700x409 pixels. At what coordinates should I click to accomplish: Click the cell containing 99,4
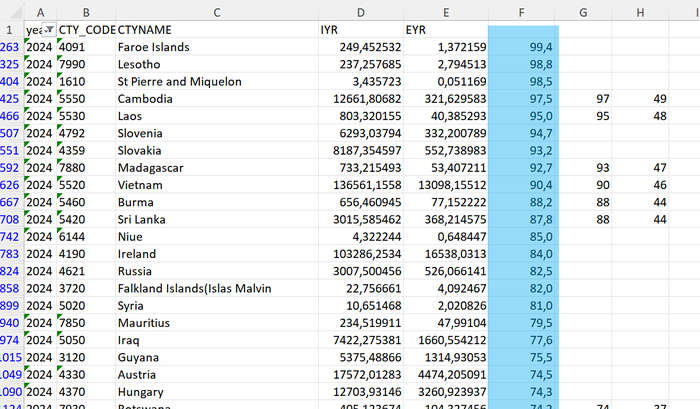[522, 47]
